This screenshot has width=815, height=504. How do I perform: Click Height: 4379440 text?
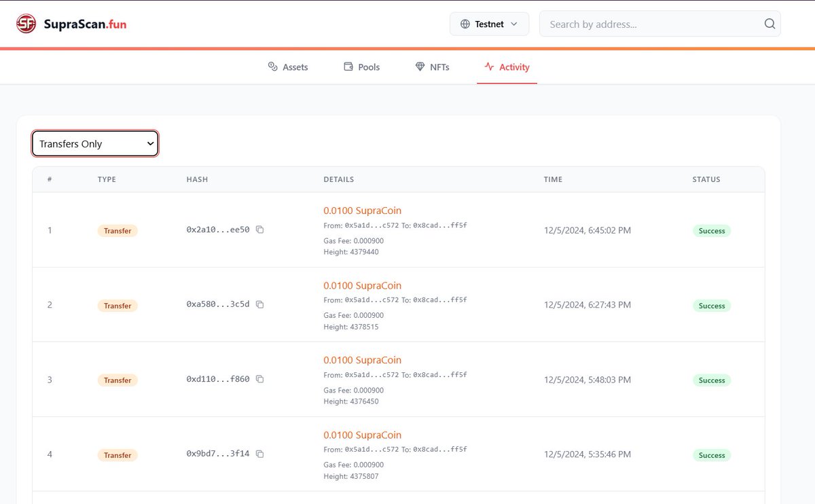pyautogui.click(x=351, y=252)
